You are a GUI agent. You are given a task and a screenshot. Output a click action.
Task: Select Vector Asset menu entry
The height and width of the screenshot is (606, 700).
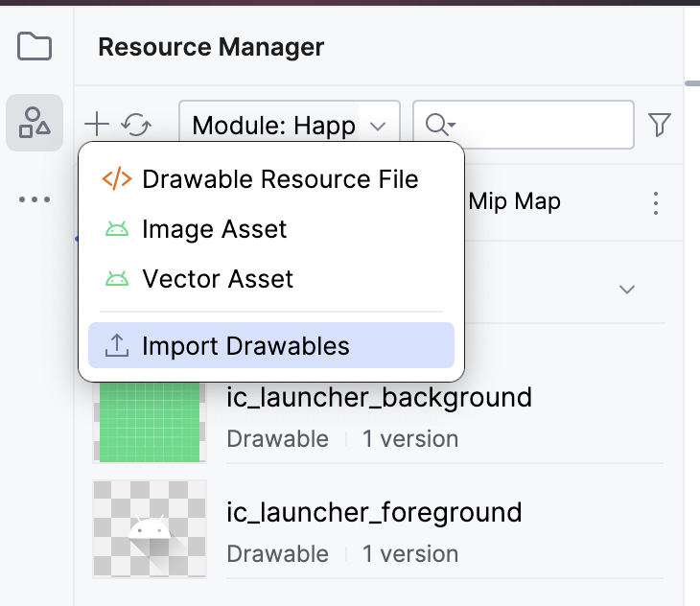tap(218, 279)
